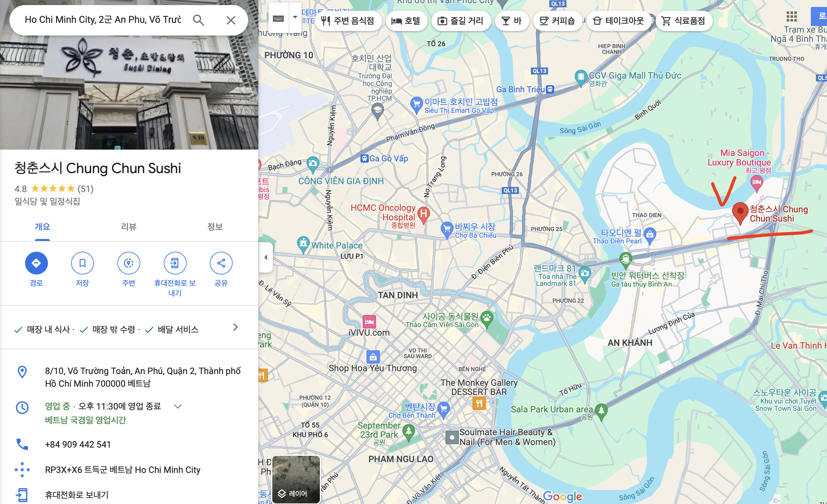This screenshot has height=504, width=827.
Task: Click the 공유 share icon
Action: 221,263
